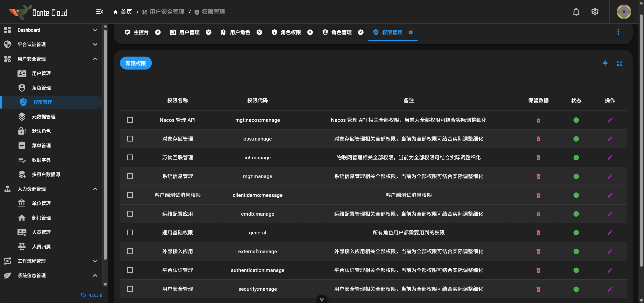This screenshot has width=644, height=303.
Task: Click the 新建权限 button
Action: [135, 63]
